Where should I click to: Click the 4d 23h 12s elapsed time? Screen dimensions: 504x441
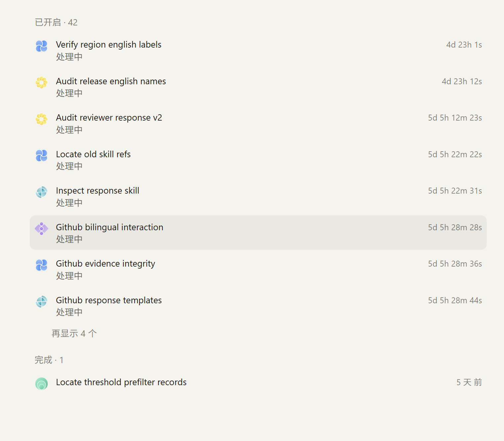[x=462, y=81]
